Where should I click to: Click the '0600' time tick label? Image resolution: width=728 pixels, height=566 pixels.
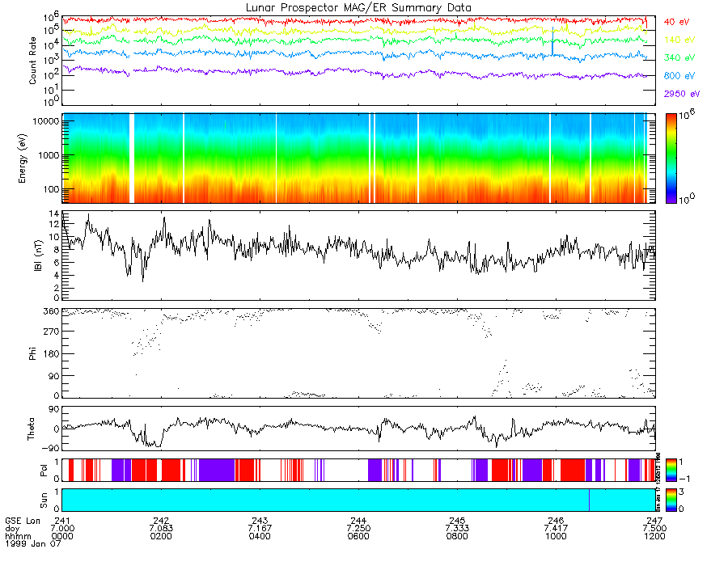coord(358,536)
